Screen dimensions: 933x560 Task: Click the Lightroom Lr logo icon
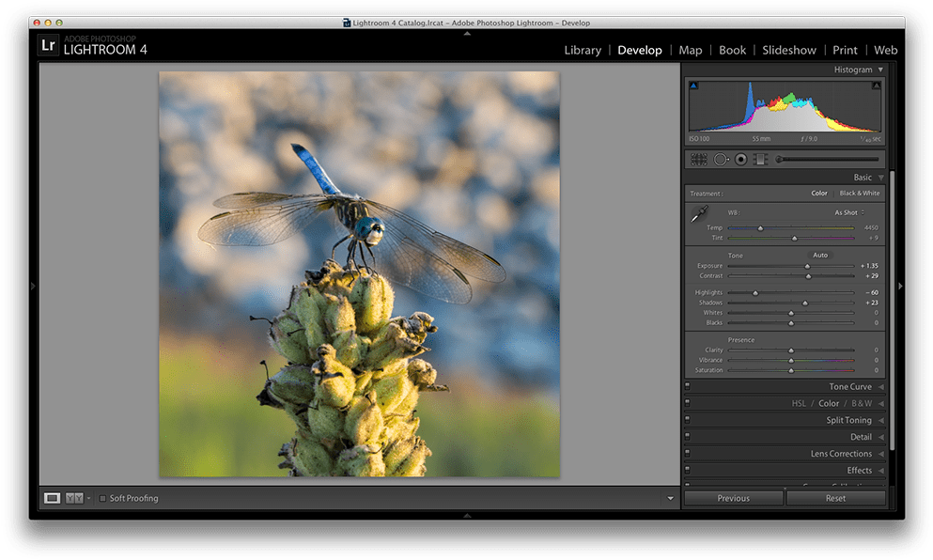click(47, 44)
